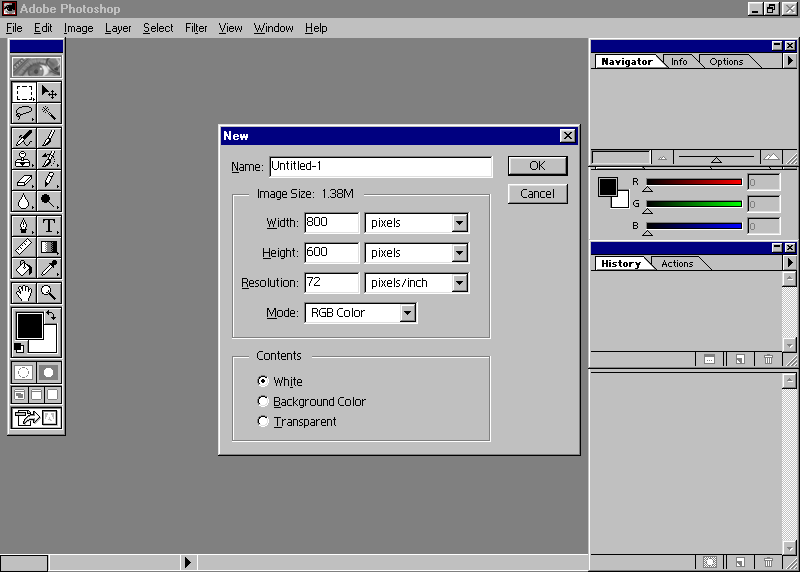Zoom out using Navigator small mountains button
Viewport: 800px width, 572px height.
tap(662, 158)
